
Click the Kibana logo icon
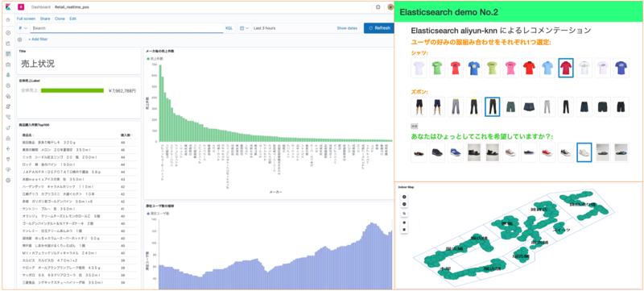(8, 7)
